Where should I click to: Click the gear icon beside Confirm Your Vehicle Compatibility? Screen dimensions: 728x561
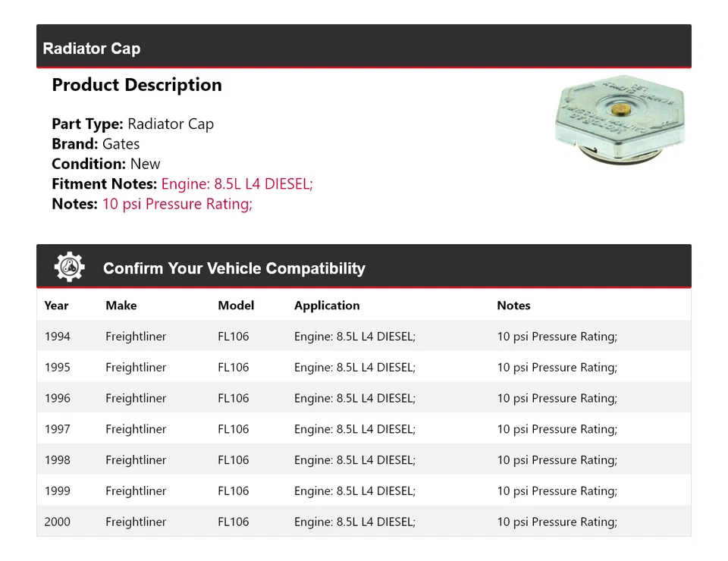point(69,267)
